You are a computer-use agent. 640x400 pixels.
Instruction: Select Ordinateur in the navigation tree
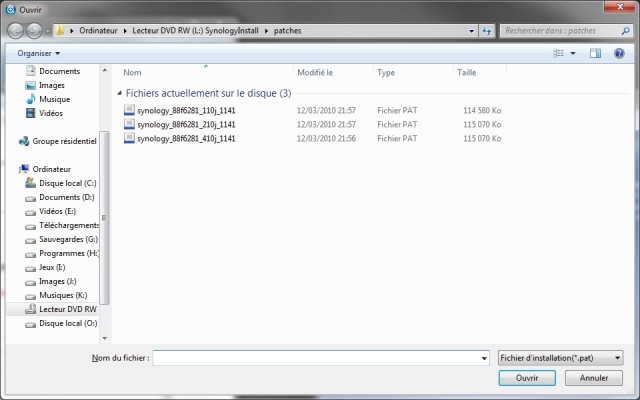coord(52,169)
